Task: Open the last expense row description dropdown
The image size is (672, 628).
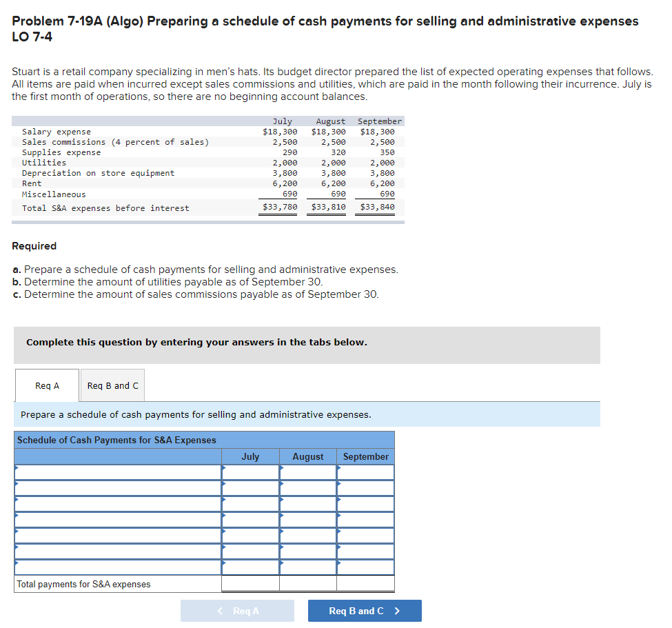Action: pyautogui.click(x=117, y=567)
